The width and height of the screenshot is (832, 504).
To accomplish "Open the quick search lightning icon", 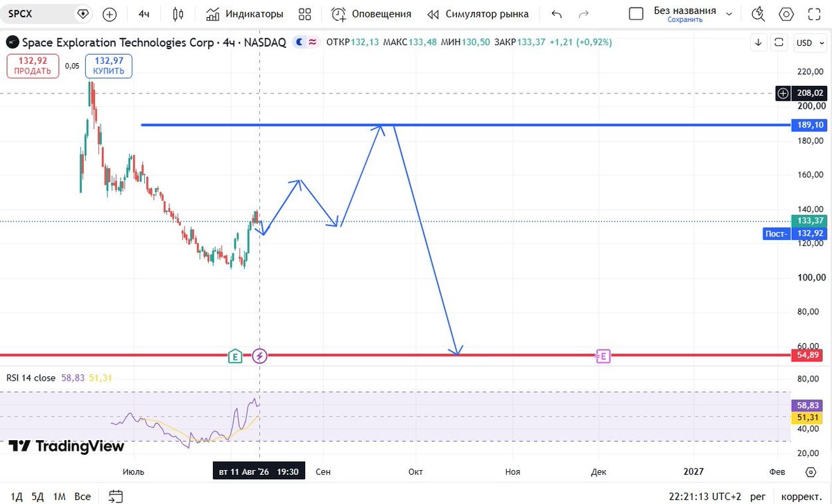I will tap(759, 14).
